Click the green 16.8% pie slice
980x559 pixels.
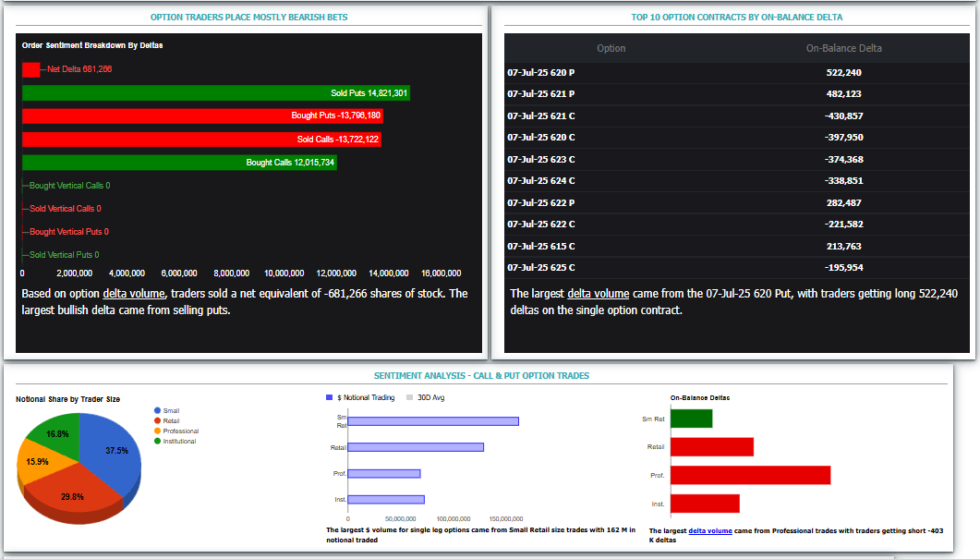pyautogui.click(x=59, y=432)
